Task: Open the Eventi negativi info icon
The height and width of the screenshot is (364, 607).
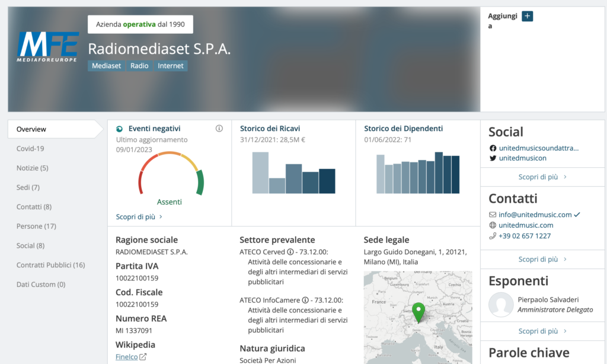Action: coord(219,129)
